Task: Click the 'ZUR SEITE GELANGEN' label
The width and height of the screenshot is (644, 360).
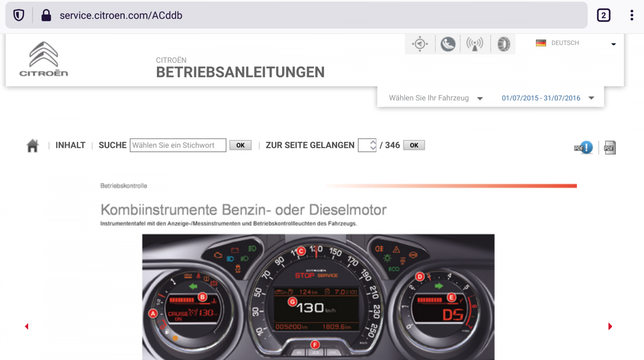Action: [310, 145]
